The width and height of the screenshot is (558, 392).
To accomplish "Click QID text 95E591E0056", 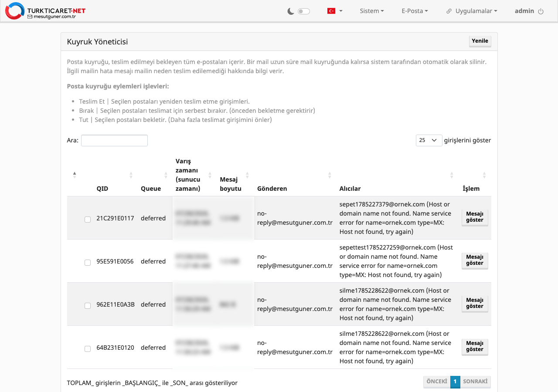I will [115, 261].
